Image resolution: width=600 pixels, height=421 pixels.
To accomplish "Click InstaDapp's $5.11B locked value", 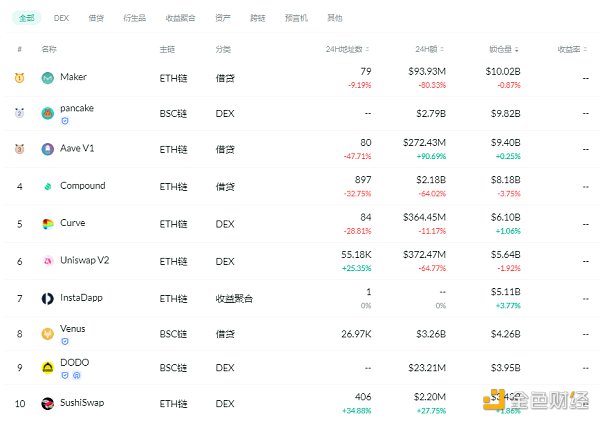I will [505, 292].
